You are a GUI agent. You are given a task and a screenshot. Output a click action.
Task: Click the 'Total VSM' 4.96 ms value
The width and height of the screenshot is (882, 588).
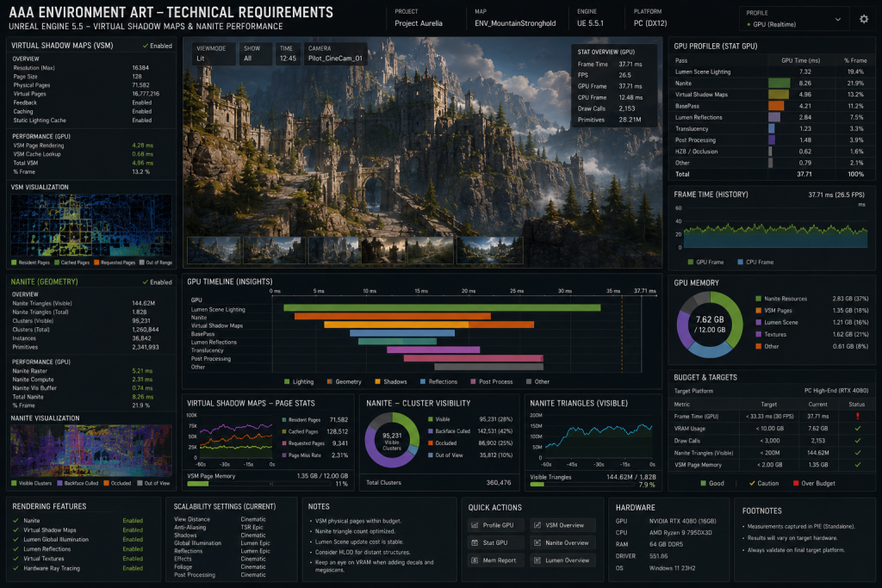point(142,163)
